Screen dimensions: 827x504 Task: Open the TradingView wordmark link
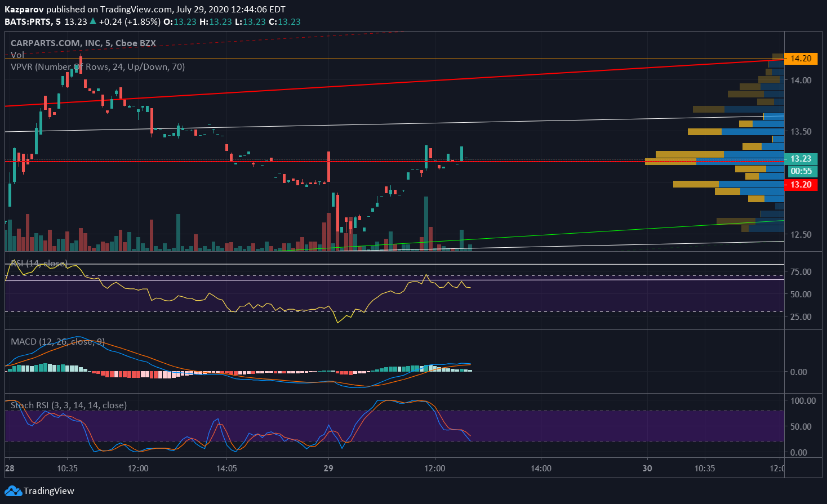coord(49,491)
